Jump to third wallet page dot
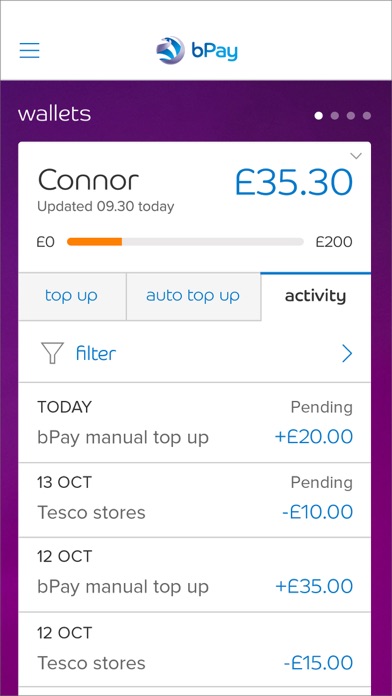392x696 pixels. point(351,116)
